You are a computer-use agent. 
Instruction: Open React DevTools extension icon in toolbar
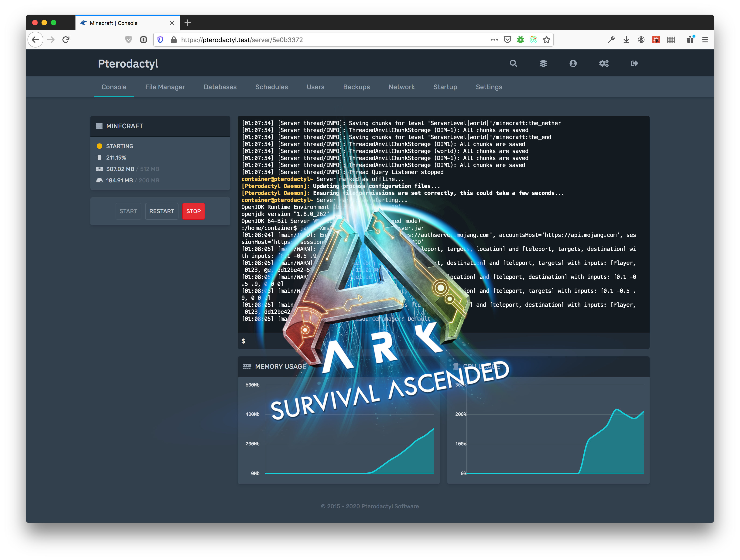pyautogui.click(x=656, y=39)
